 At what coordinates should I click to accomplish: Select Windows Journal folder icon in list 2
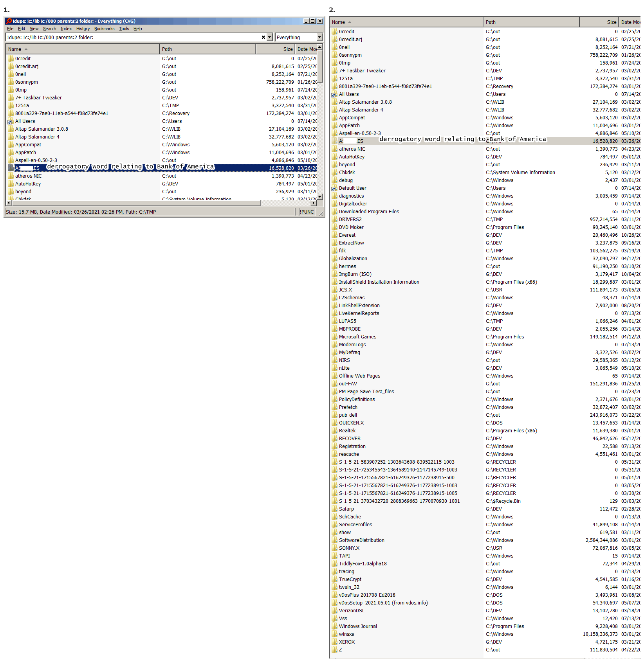pyautogui.click(x=334, y=626)
